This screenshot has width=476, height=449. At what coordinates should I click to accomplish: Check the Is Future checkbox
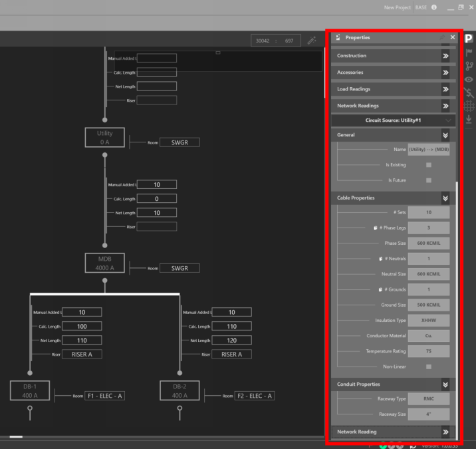click(429, 180)
